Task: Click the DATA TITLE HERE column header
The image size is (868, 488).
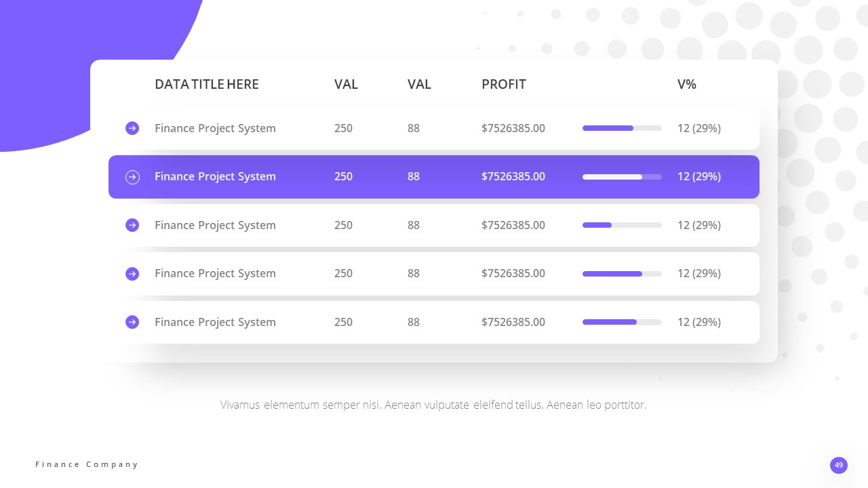Action: coord(207,84)
